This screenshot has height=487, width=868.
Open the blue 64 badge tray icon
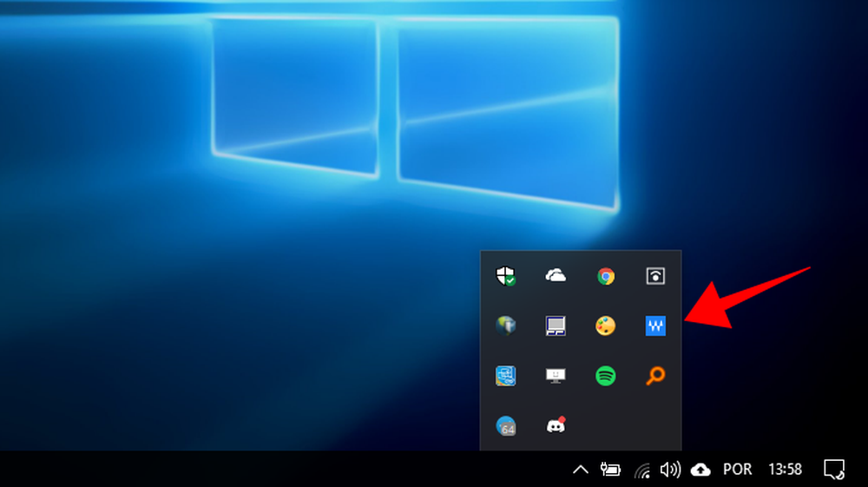(x=505, y=425)
